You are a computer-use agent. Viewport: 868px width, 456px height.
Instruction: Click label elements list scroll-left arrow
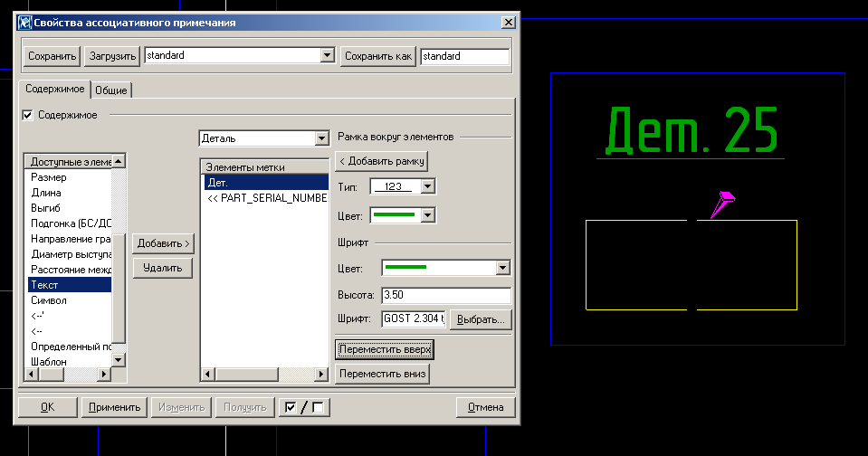(207, 374)
